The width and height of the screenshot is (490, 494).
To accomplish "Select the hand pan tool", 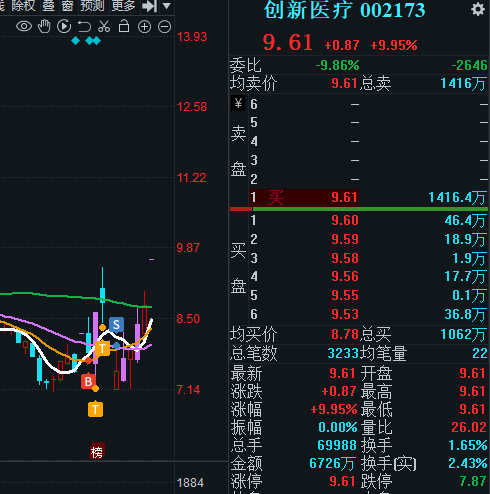I will (44, 26).
